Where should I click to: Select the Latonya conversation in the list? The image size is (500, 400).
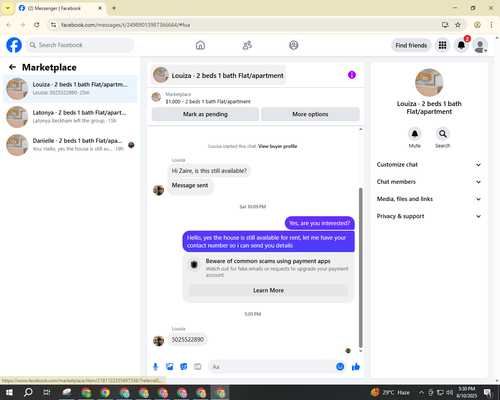tap(70, 117)
